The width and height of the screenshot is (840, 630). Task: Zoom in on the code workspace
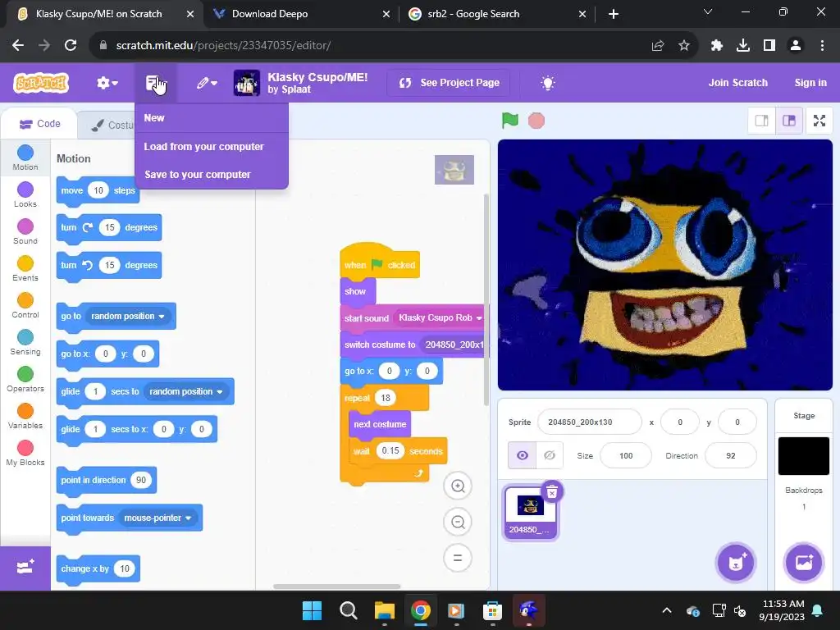coord(458,486)
